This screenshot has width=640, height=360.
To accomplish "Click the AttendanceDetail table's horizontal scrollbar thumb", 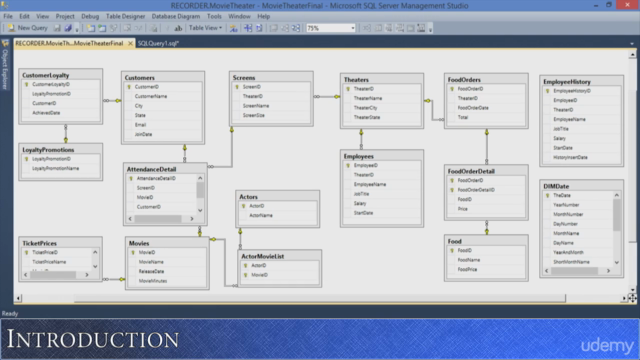I will pos(158,219).
